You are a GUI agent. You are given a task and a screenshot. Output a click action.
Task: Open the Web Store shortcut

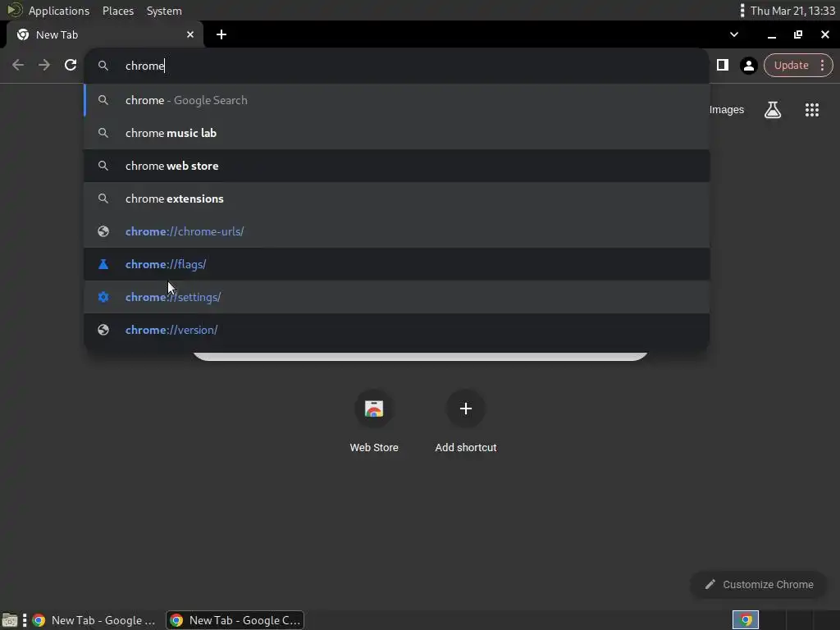click(374, 422)
